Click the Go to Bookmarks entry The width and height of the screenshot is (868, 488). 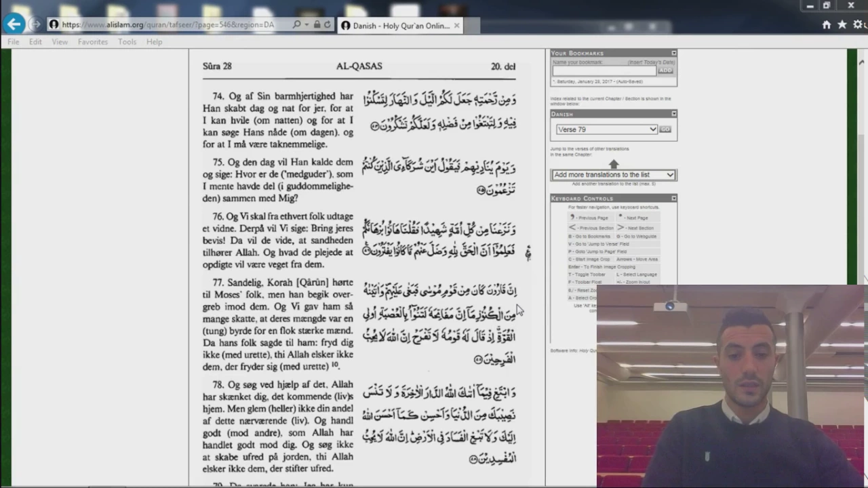point(589,237)
